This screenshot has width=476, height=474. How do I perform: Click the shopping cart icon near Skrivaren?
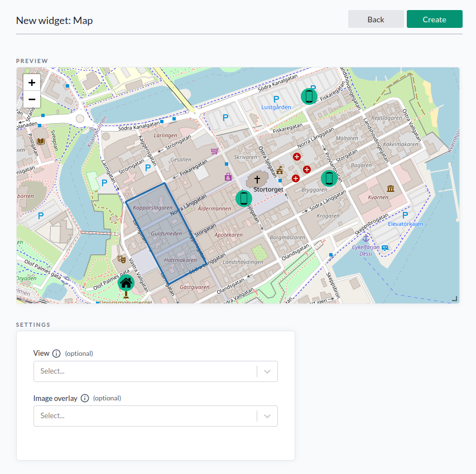pyautogui.click(x=215, y=151)
